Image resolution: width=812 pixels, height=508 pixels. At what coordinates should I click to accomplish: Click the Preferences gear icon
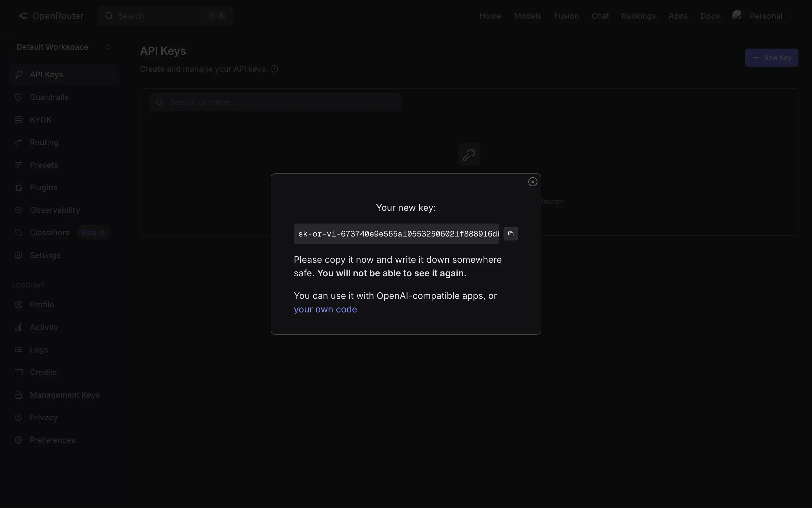19,440
